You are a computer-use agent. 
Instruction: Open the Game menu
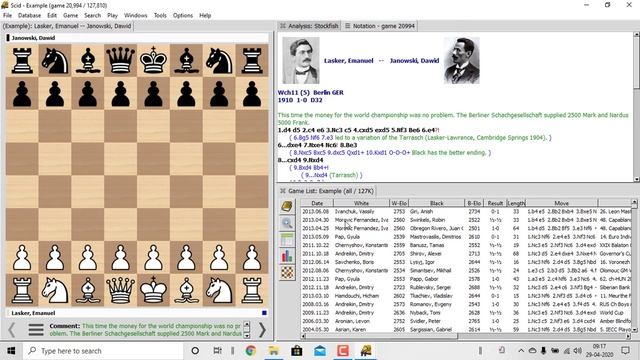pos(71,16)
